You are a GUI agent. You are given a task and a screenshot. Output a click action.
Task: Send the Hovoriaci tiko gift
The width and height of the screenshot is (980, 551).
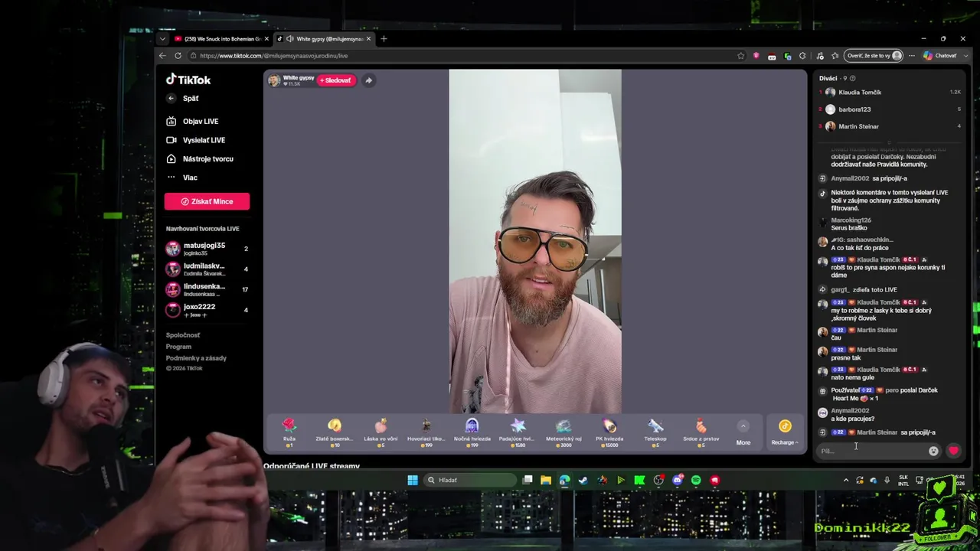tap(426, 432)
